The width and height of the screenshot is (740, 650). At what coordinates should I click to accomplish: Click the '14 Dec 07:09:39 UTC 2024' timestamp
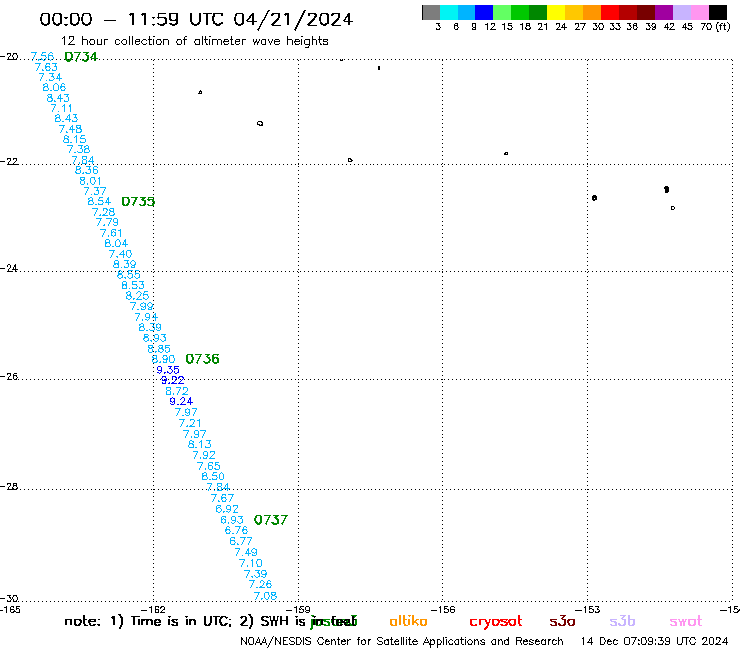tap(654, 641)
